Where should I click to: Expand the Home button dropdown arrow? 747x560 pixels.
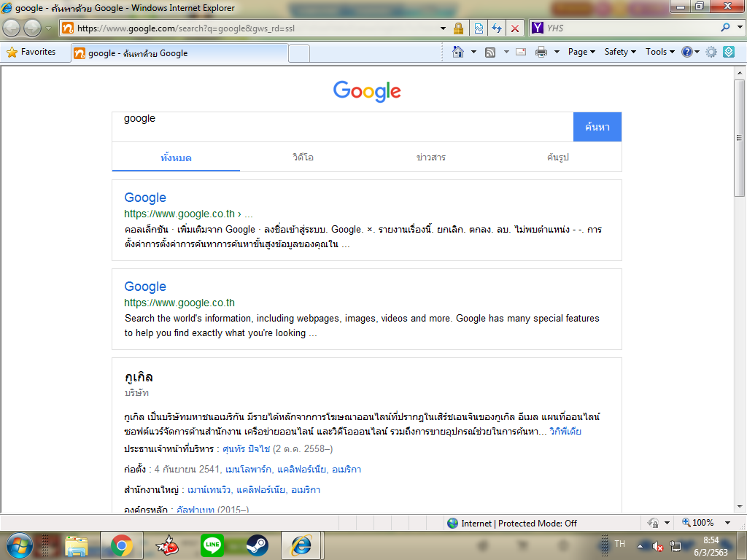473,52
